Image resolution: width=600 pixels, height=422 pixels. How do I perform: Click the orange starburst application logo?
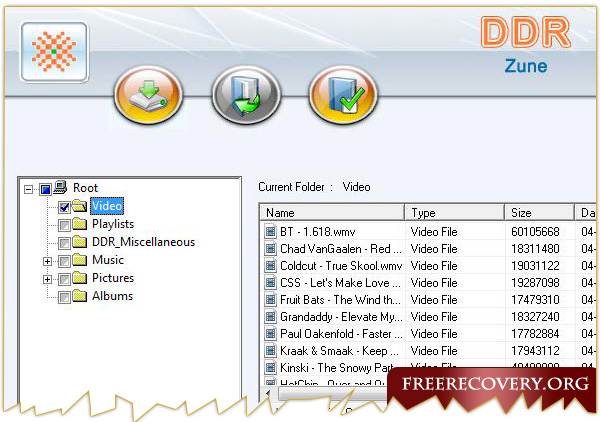point(54,52)
